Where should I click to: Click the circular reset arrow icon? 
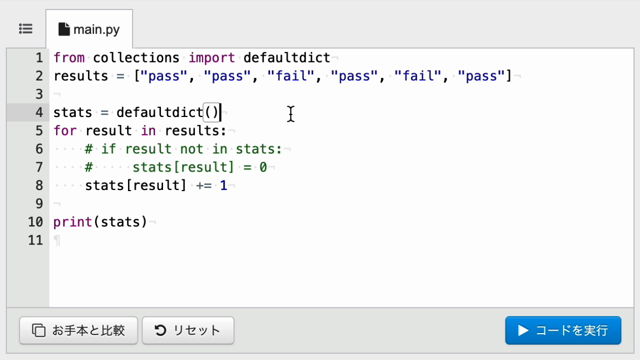click(160, 330)
